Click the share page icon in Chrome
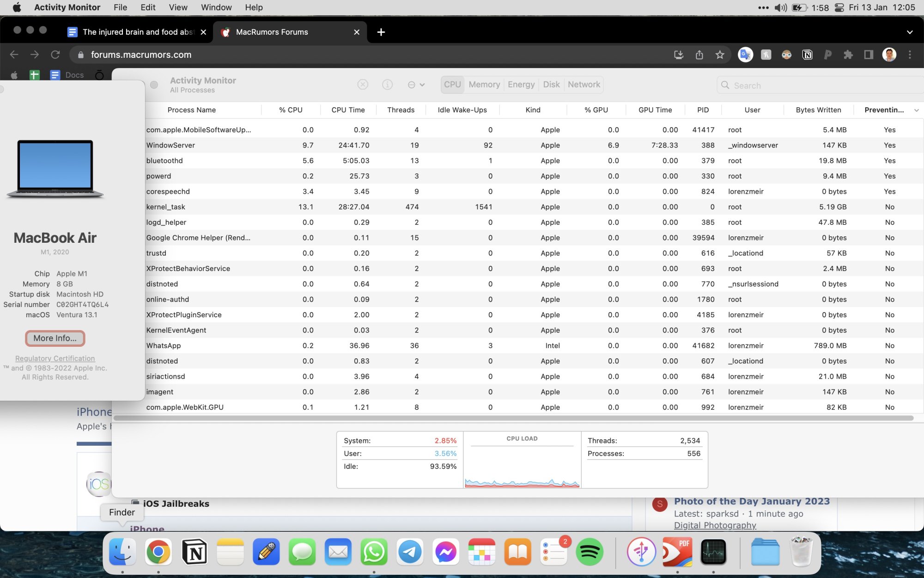Viewport: 924px width, 578px height. point(699,55)
